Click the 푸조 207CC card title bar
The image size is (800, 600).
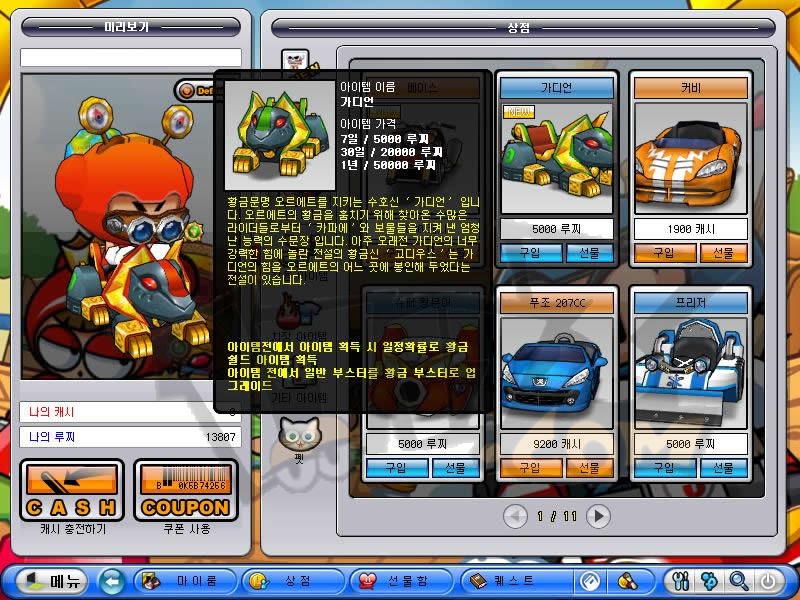coord(557,303)
